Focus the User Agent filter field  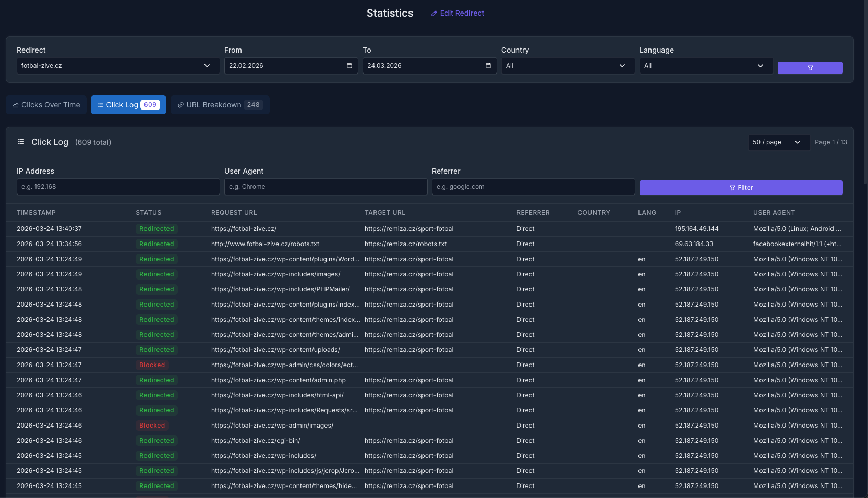tap(325, 187)
